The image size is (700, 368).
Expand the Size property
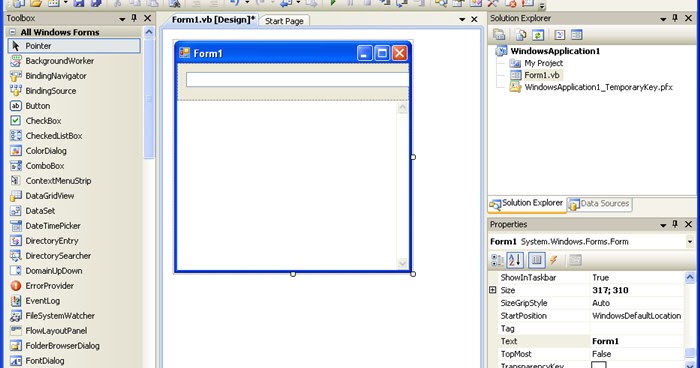click(492, 290)
